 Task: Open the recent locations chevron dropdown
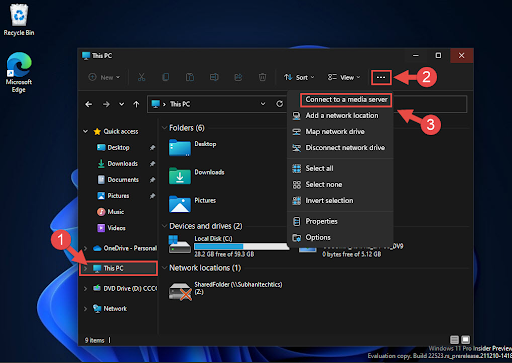pyautogui.click(x=122, y=104)
